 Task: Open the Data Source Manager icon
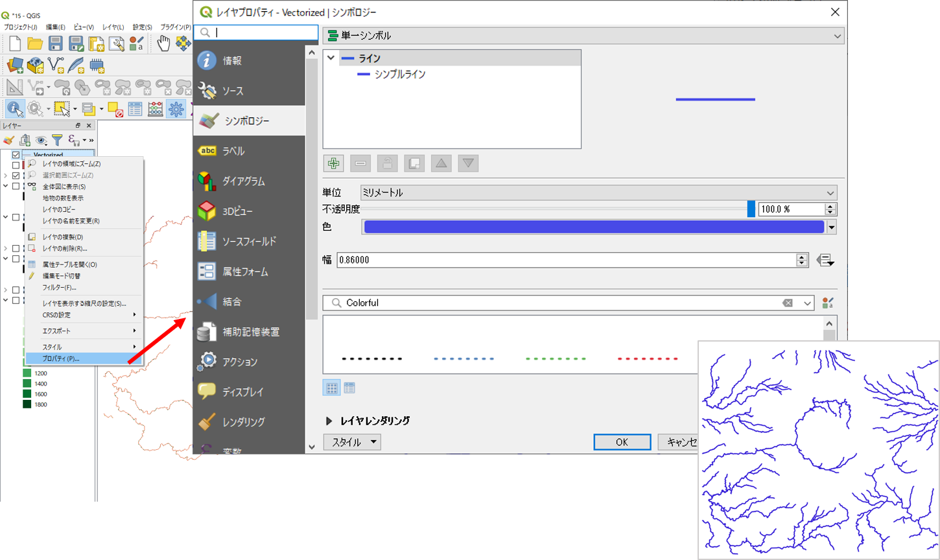(x=15, y=65)
